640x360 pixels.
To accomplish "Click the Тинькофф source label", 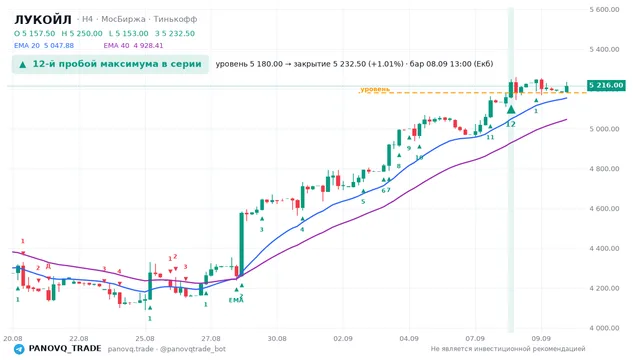I will (x=176, y=19).
